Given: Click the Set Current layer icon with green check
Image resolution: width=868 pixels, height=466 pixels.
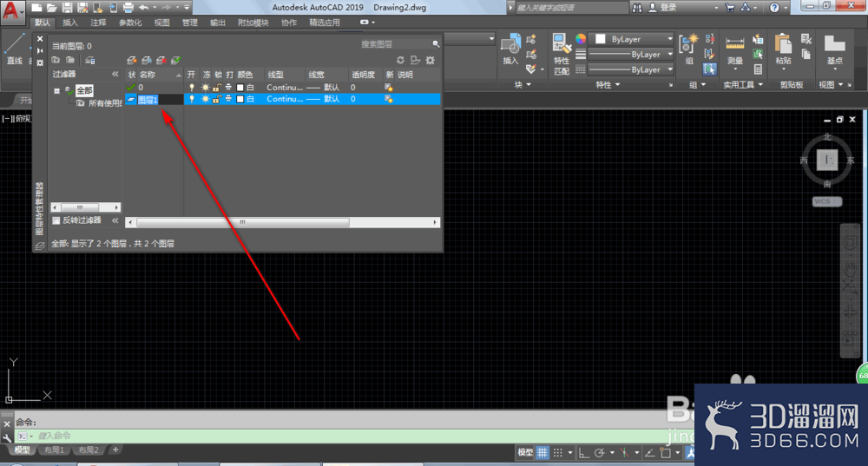Looking at the screenshot, I should (175, 60).
